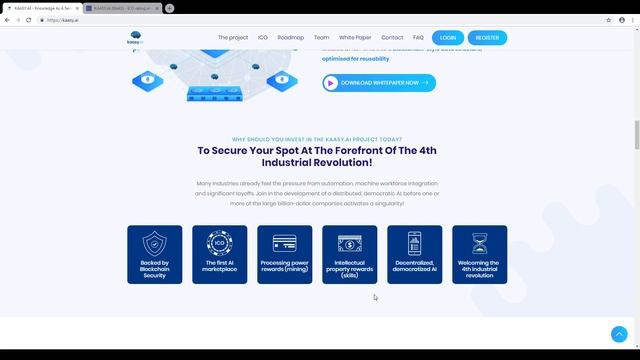Reload the page with refresh icon
The width and height of the screenshot is (640, 360).
pos(29,20)
